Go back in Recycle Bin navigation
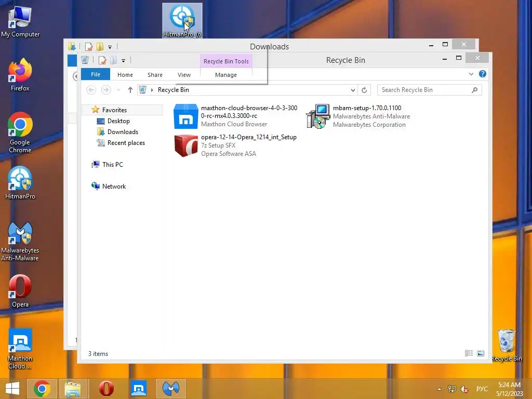 pos(91,90)
